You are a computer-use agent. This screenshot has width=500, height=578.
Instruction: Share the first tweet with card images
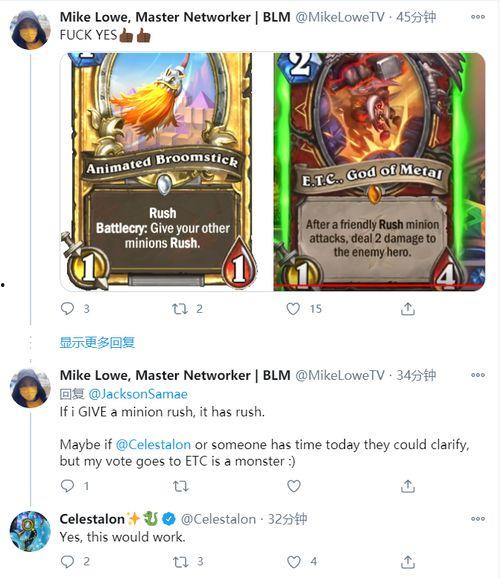(407, 309)
